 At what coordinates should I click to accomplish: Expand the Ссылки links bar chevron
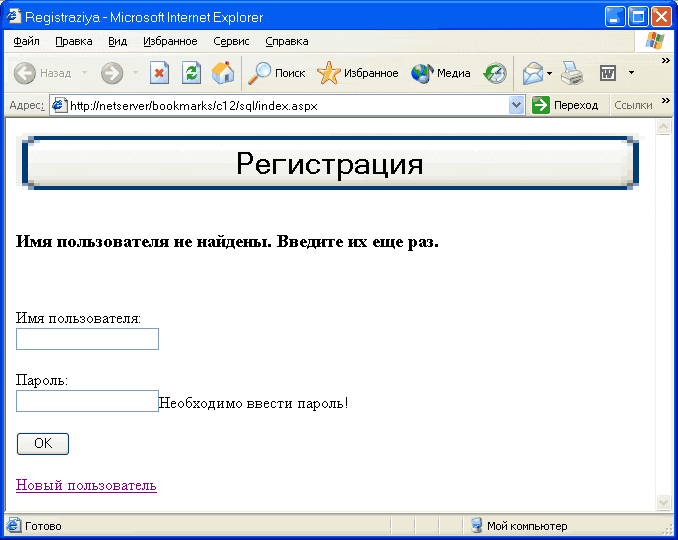point(665,101)
